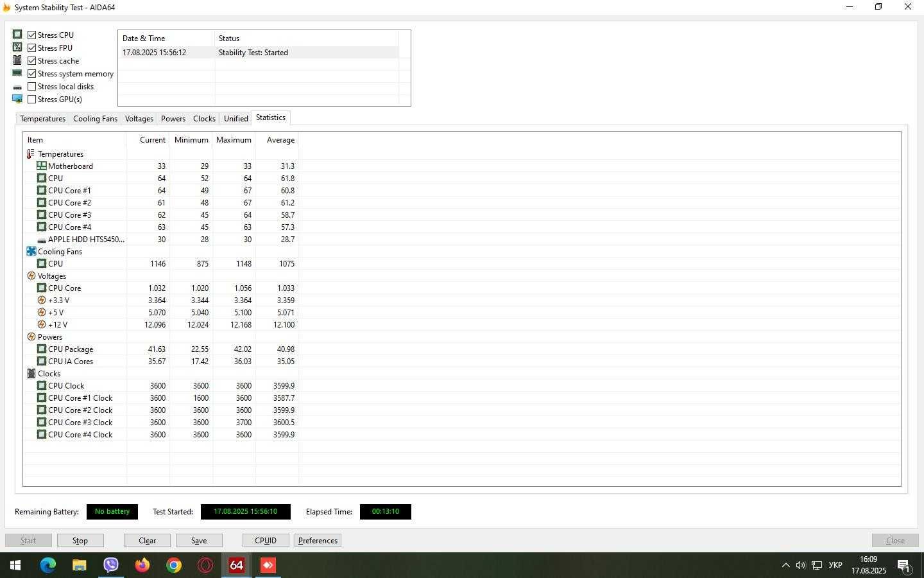The height and width of the screenshot is (578, 924).
Task: Enable the Stress local disks checkbox
Action: (32, 86)
